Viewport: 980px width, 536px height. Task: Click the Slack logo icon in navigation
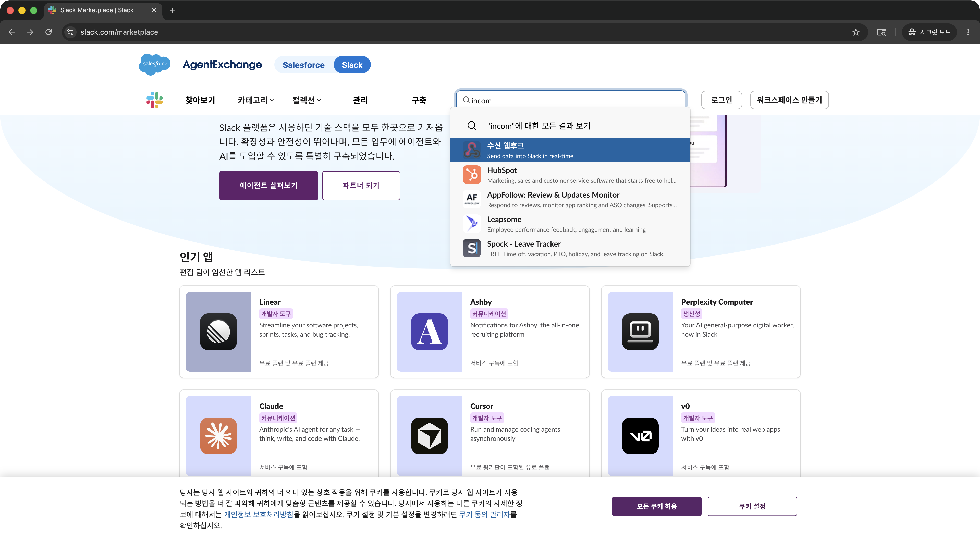(154, 100)
